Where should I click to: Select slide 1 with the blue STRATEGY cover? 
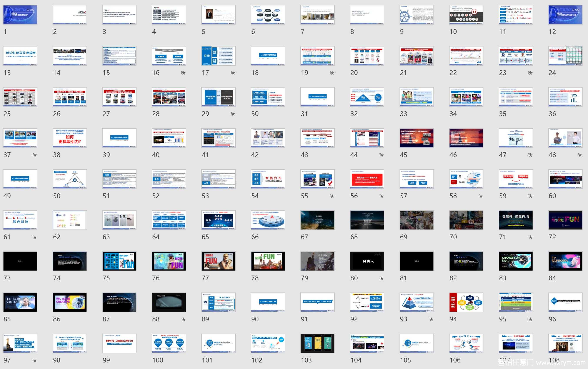[20, 15]
